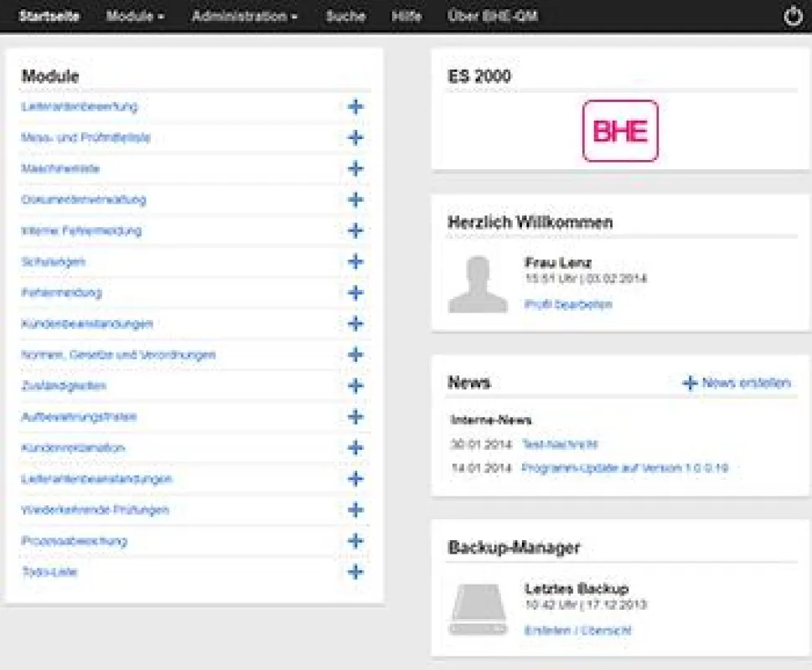Open the Dokumentenverwaltung module link
This screenshot has height=670, width=812.
[x=83, y=199]
